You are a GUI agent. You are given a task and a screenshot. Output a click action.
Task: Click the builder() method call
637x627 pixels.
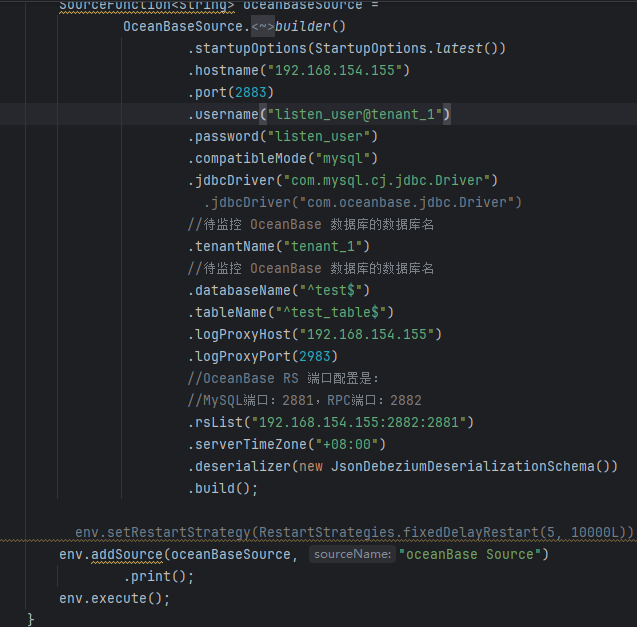click(x=310, y=26)
